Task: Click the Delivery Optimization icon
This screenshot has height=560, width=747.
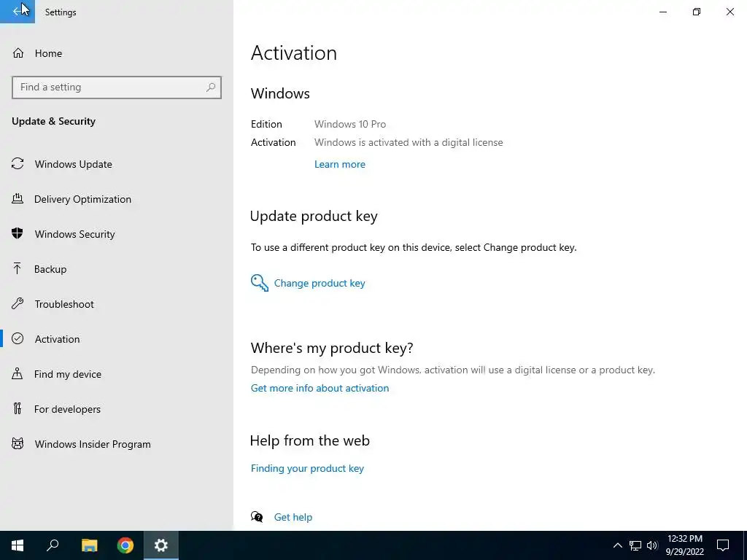Action: 18,198
